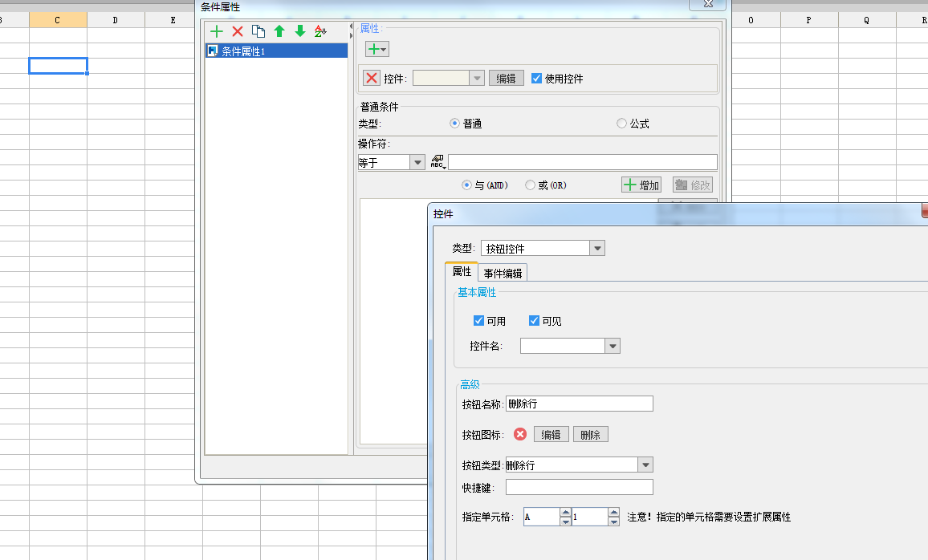The width and height of the screenshot is (928, 560).
Task: Click the ABC value type icon
Action: pyautogui.click(x=438, y=161)
